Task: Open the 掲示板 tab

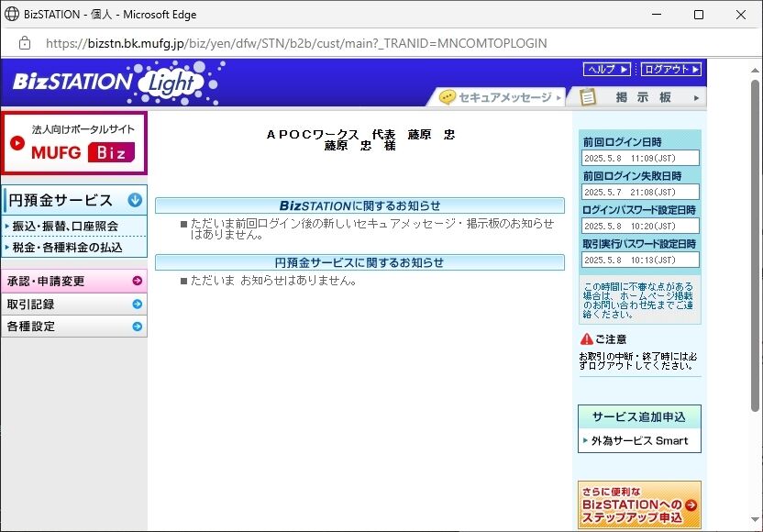Action: [x=639, y=97]
